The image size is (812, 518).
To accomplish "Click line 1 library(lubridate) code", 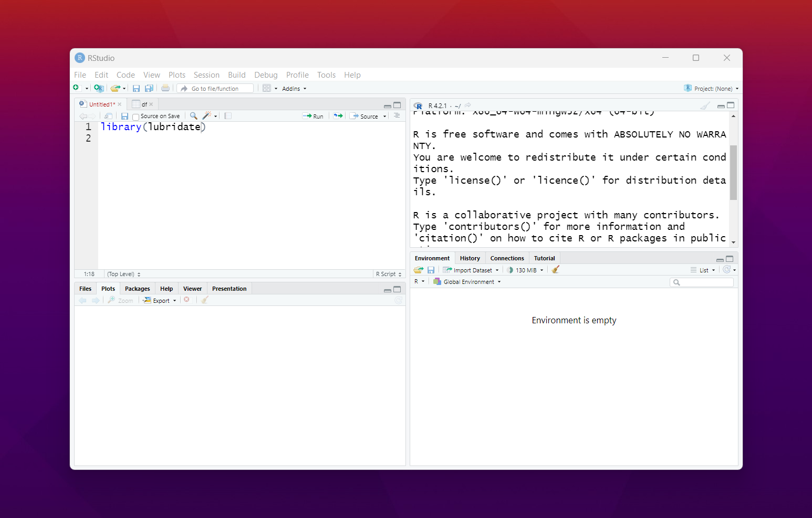I will tap(153, 126).
